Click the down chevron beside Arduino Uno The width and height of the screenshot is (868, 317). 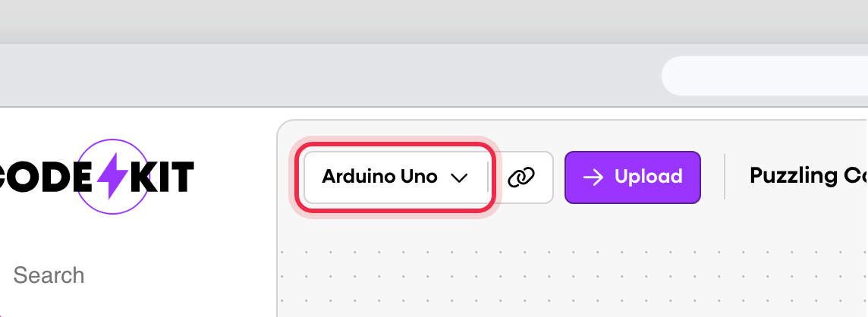point(458,177)
